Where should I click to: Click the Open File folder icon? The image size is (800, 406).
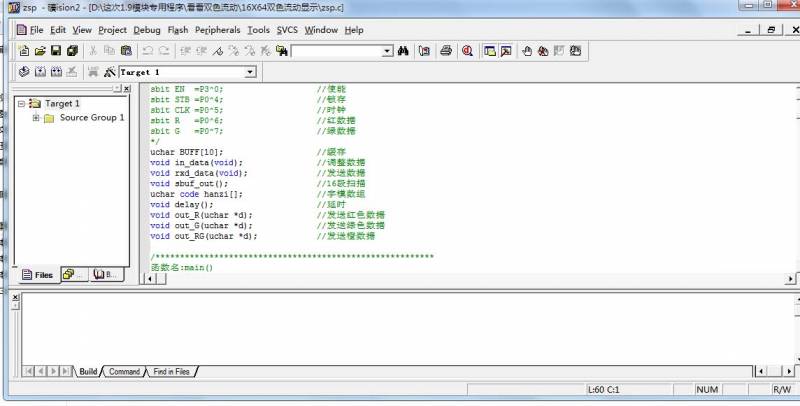coord(40,50)
